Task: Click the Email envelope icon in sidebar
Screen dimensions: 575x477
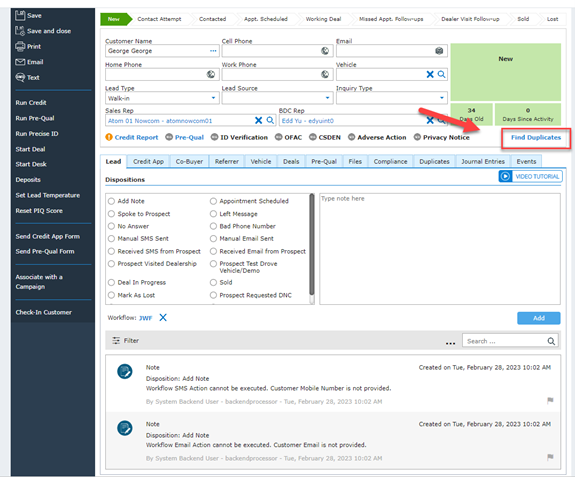Action: click(20, 62)
